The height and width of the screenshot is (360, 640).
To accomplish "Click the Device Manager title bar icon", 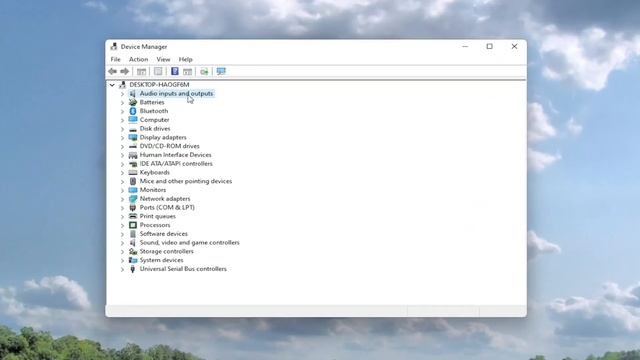I will point(114,47).
